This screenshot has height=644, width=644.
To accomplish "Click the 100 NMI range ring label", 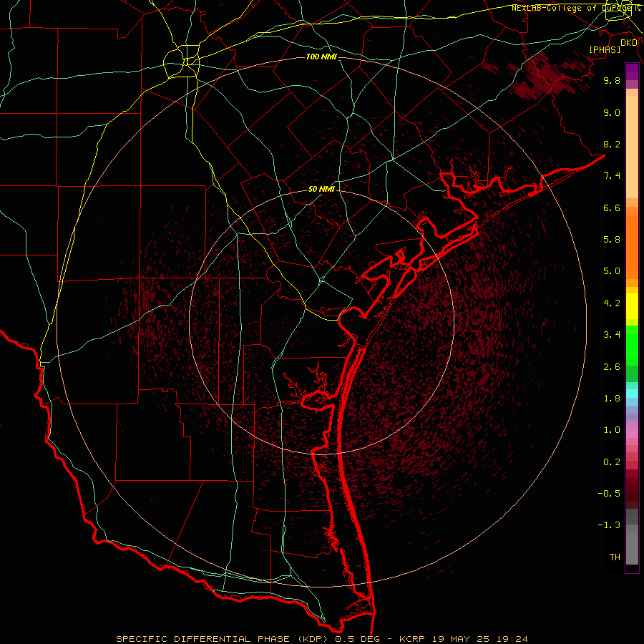I will (x=321, y=57).
